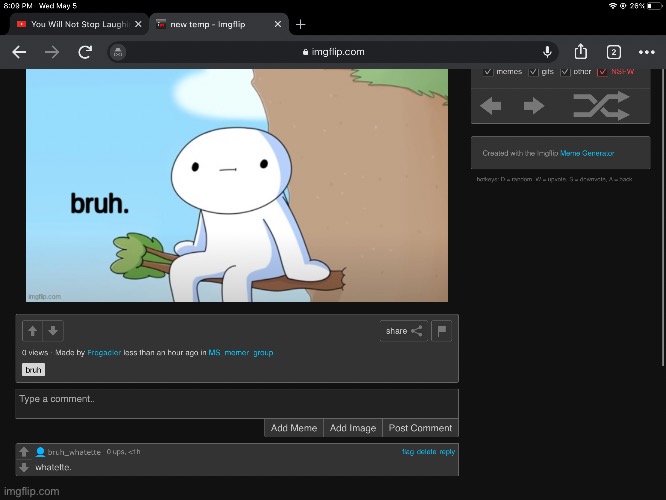Click the imgflip.com address bar

tap(333, 52)
